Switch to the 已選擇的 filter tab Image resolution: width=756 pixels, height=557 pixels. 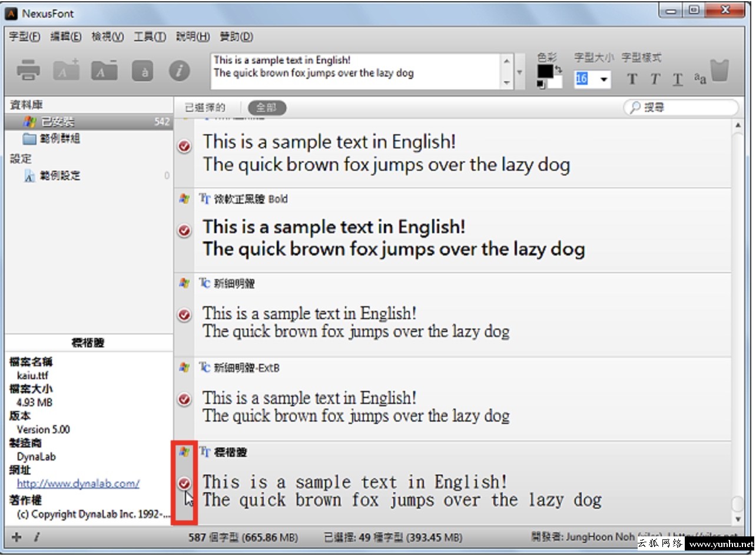pos(205,108)
